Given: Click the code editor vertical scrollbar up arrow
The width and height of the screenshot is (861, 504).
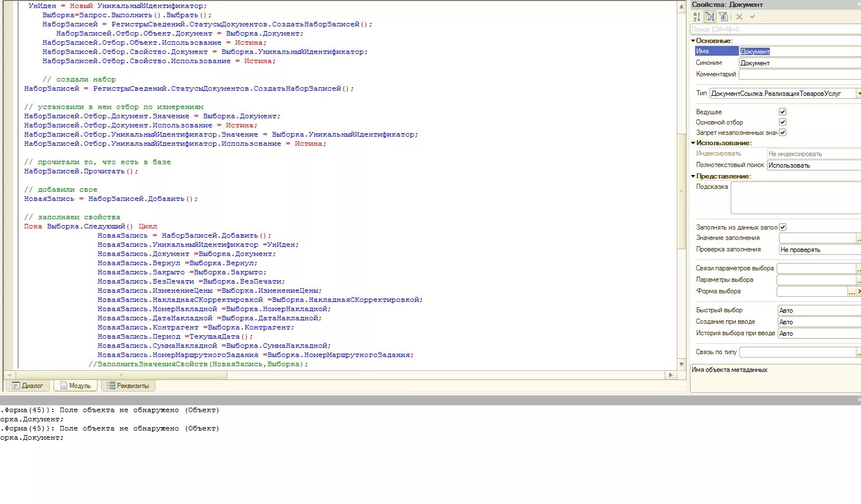Looking at the screenshot, I should [x=682, y=6].
